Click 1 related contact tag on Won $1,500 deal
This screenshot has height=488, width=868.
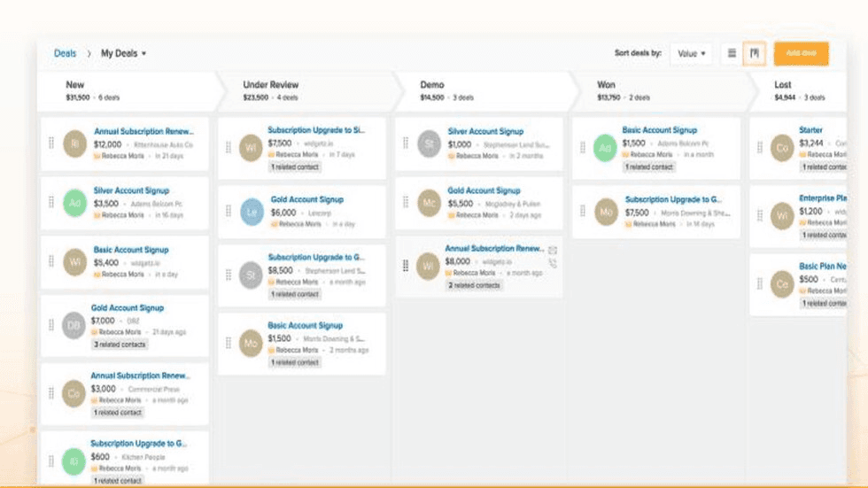649,167
